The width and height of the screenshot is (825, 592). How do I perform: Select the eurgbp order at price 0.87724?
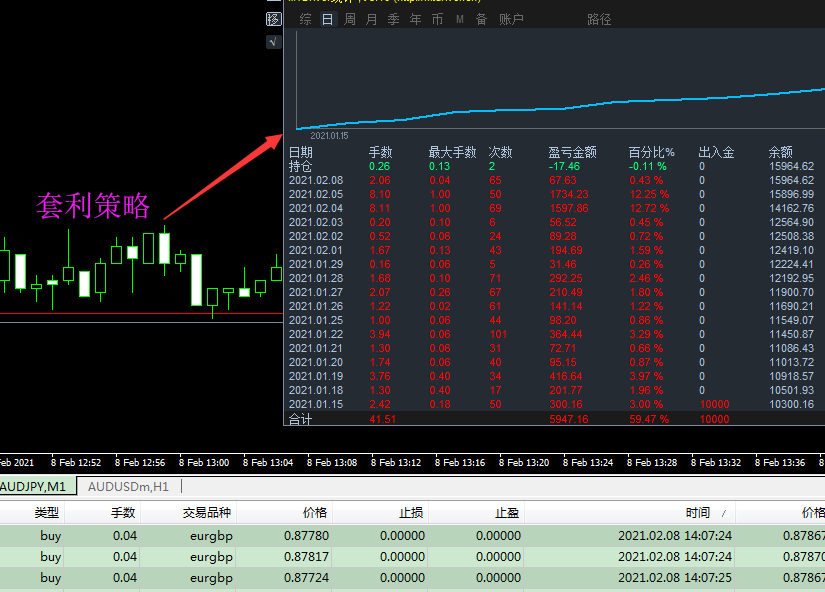[412, 578]
